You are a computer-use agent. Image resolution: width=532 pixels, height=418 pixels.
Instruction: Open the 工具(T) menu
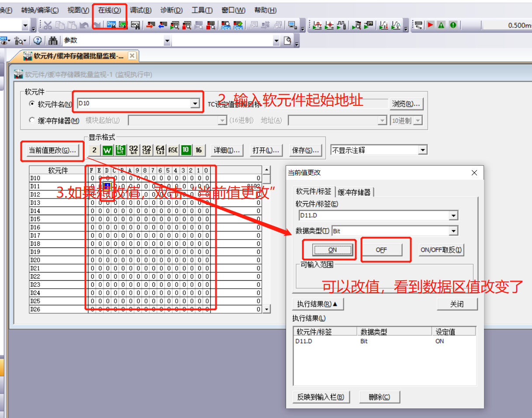tap(202, 10)
